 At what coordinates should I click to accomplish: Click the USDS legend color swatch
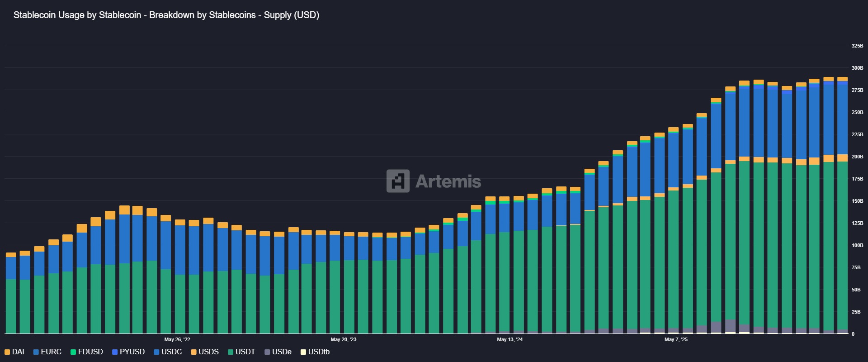click(x=194, y=352)
